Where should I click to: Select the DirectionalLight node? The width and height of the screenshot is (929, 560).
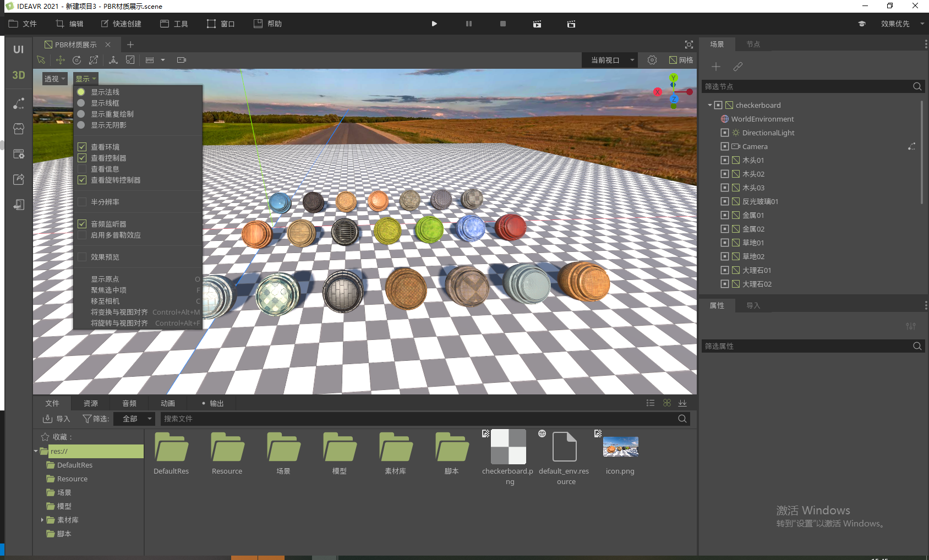tap(768, 133)
